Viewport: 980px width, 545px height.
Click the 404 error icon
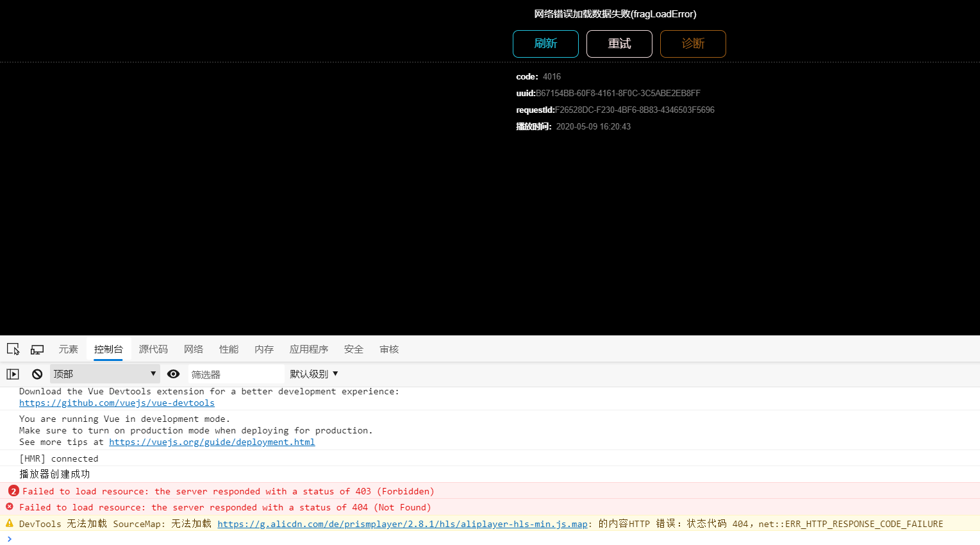(10, 507)
